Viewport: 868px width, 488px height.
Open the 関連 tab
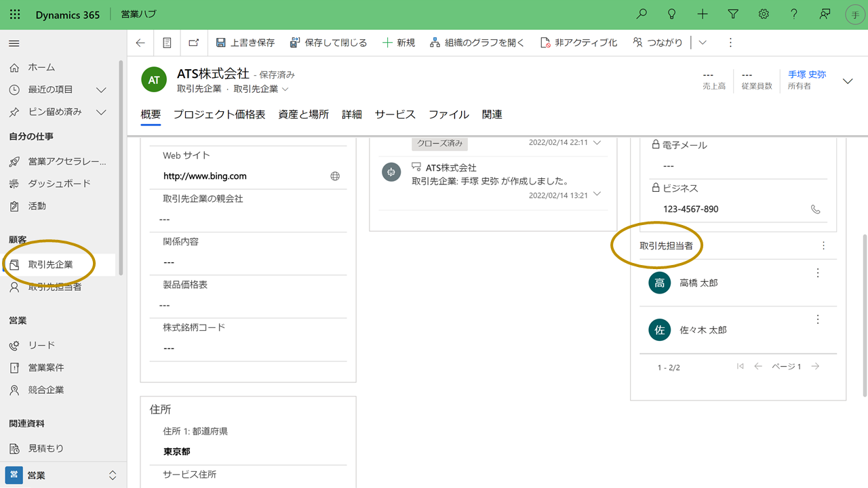click(492, 115)
